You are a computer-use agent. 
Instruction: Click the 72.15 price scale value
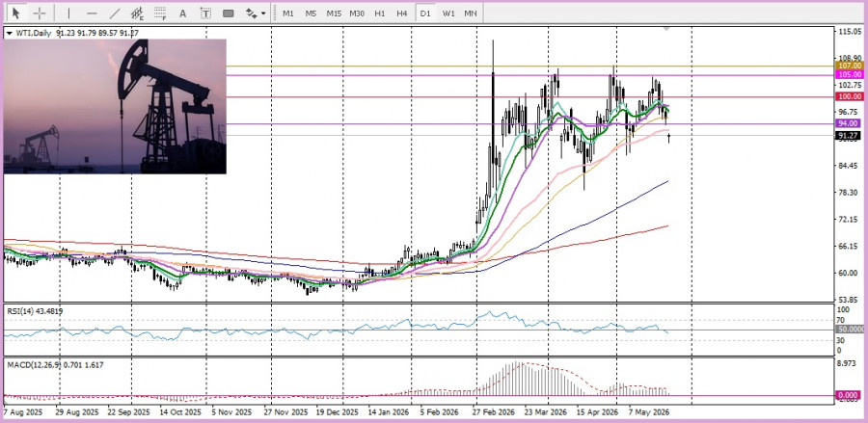click(849, 220)
